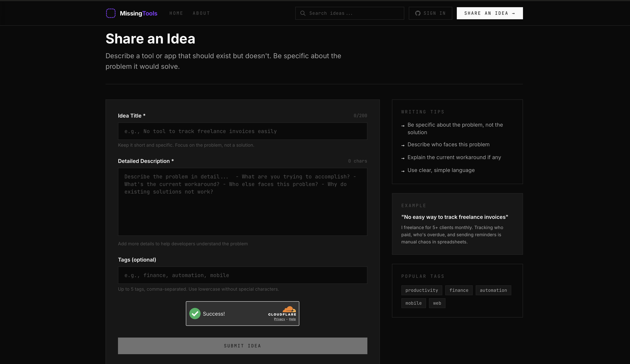
Task: Click the SIGN IN button
Action: (x=430, y=13)
